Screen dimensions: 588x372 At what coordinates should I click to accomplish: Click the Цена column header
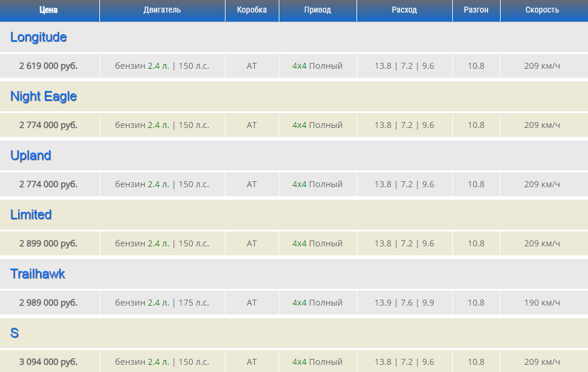tap(50, 10)
